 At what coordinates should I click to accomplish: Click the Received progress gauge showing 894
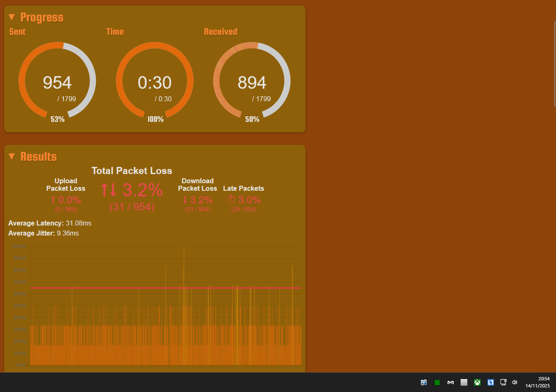252,80
